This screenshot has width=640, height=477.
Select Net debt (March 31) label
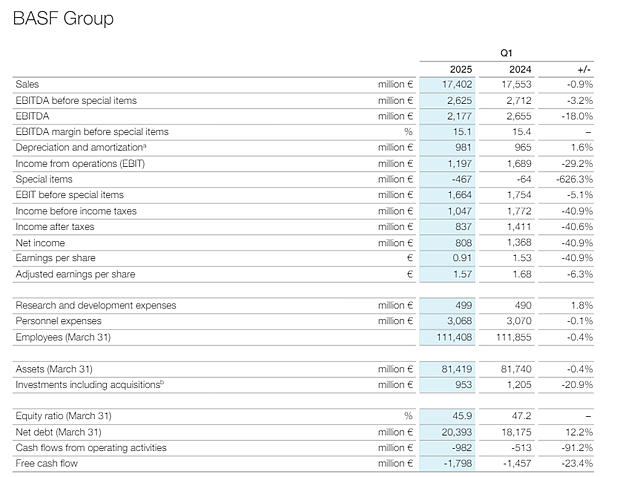pyautogui.click(x=58, y=432)
